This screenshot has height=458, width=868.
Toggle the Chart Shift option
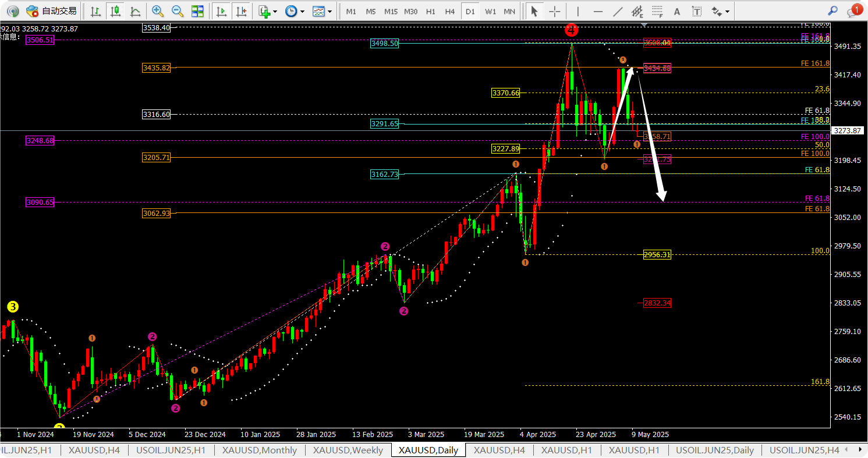point(240,11)
